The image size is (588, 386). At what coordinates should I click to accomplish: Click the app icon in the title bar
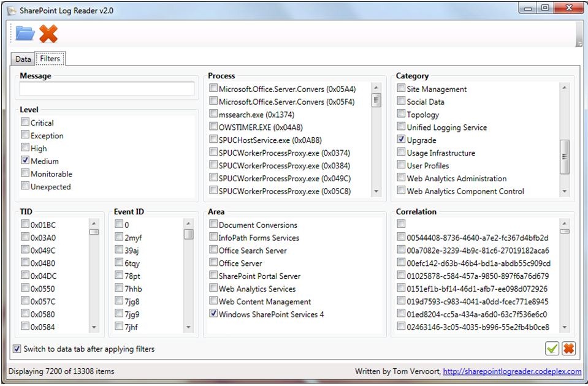click(x=12, y=10)
